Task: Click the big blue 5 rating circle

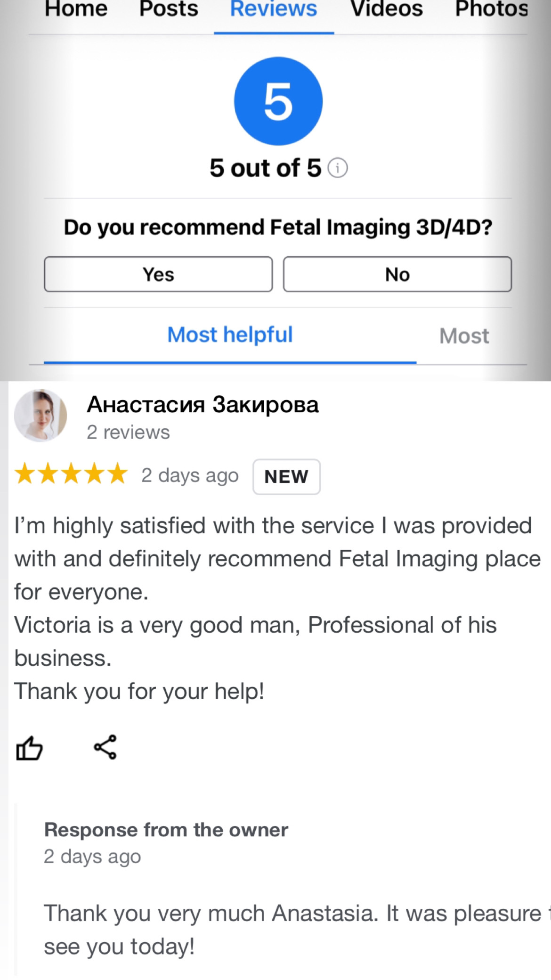Action: pyautogui.click(x=277, y=100)
